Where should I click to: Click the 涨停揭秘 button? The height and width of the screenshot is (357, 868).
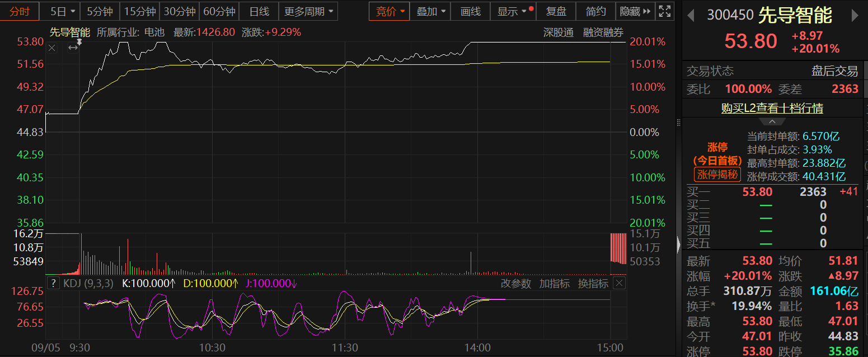coord(717,175)
